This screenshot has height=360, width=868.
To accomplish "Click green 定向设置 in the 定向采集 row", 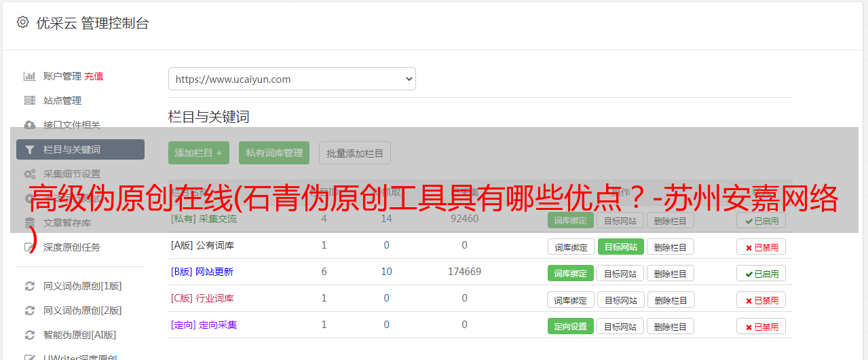I will click(x=571, y=326).
